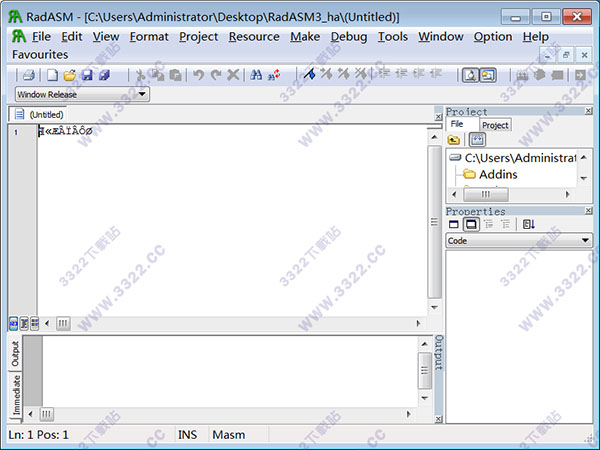Viewport: 600px width, 450px height.
Task: Select the vertical Output tab
Action: (15, 354)
